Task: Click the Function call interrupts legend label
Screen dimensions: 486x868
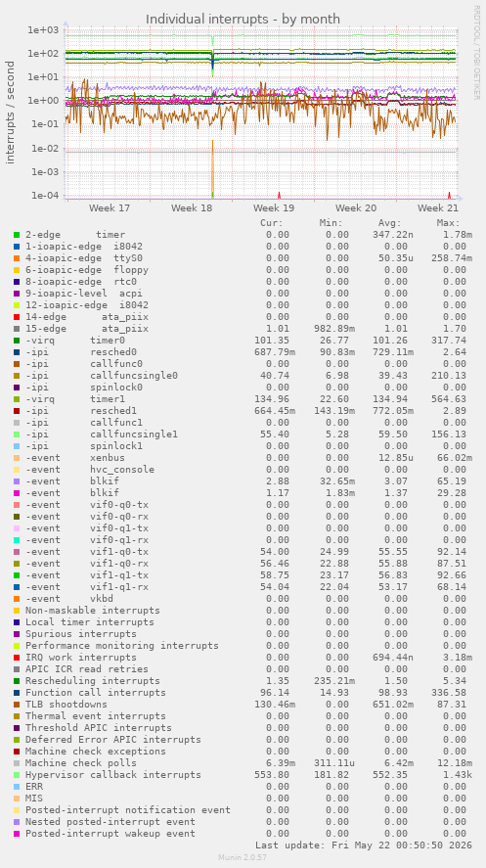Action: pos(96,693)
